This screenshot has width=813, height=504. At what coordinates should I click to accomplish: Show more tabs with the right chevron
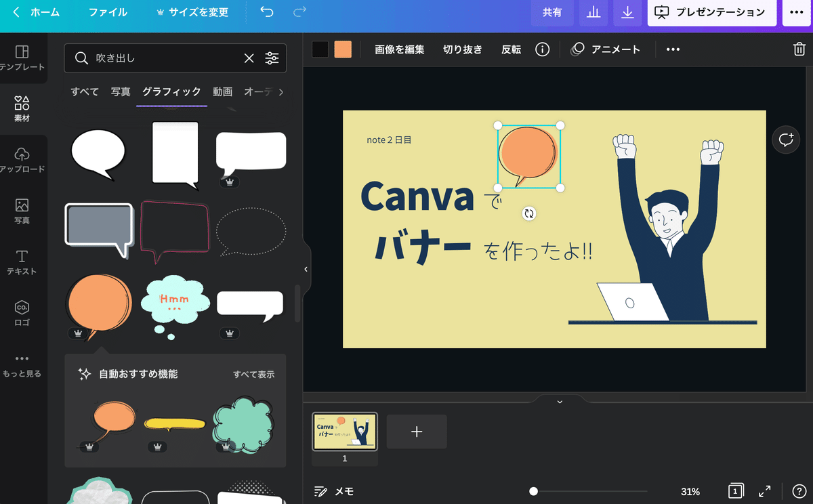(281, 91)
